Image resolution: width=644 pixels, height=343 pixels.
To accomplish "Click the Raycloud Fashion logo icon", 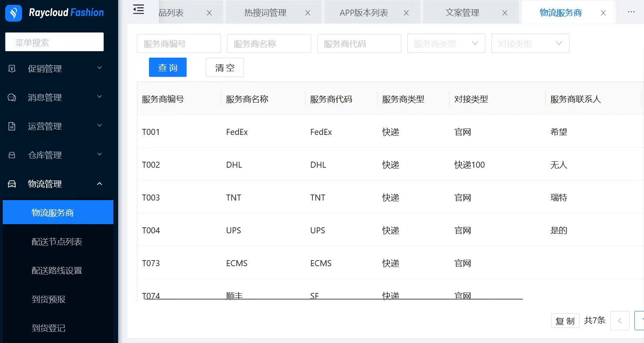I will 13,13.
